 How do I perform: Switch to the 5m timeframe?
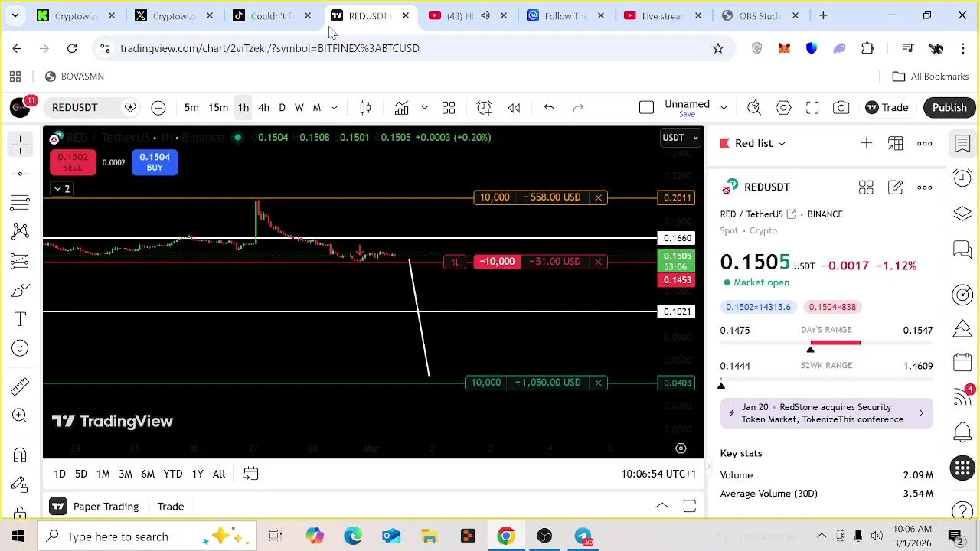point(191,108)
